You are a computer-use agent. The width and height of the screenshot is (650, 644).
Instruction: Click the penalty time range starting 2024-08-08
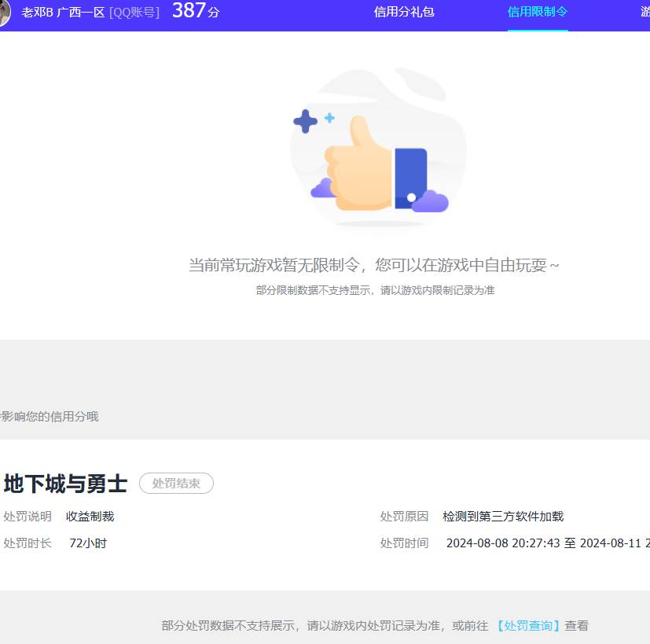(548, 543)
